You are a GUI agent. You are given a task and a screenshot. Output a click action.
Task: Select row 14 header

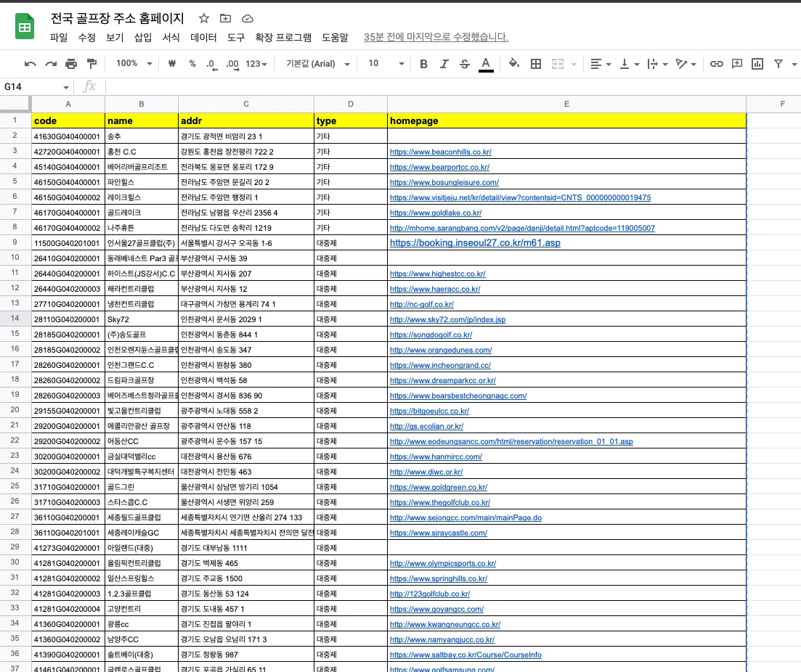[15, 319]
